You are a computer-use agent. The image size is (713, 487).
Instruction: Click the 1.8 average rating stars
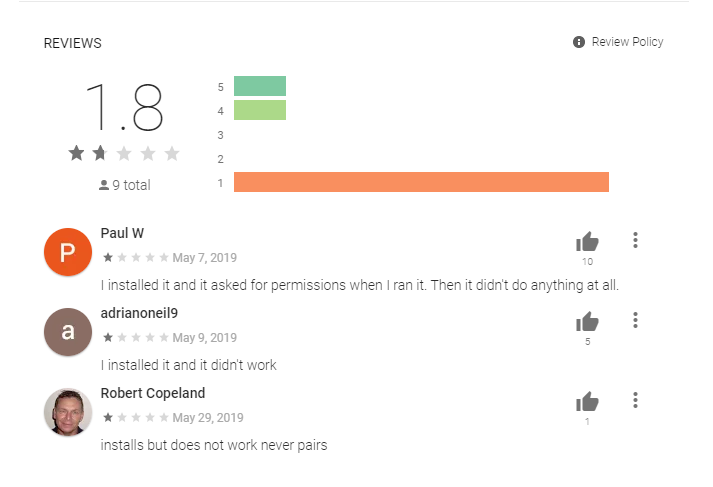124,153
